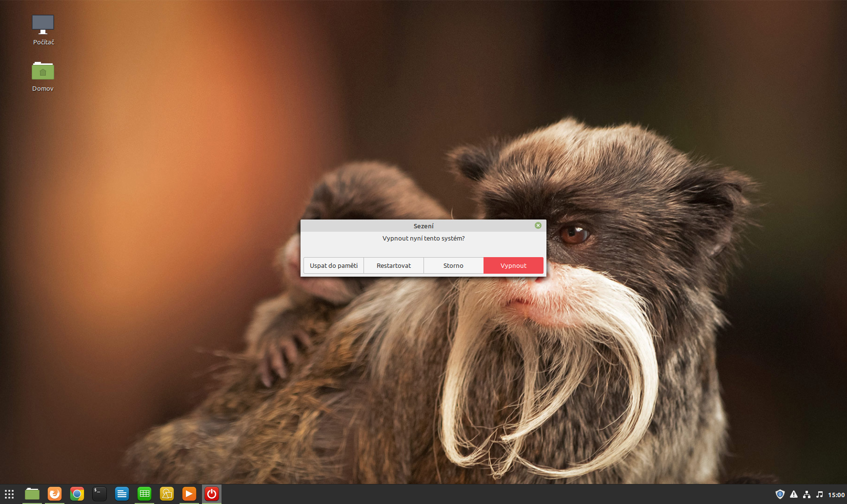
Task: Click the 15:00 panel clock
Action: (x=836, y=495)
